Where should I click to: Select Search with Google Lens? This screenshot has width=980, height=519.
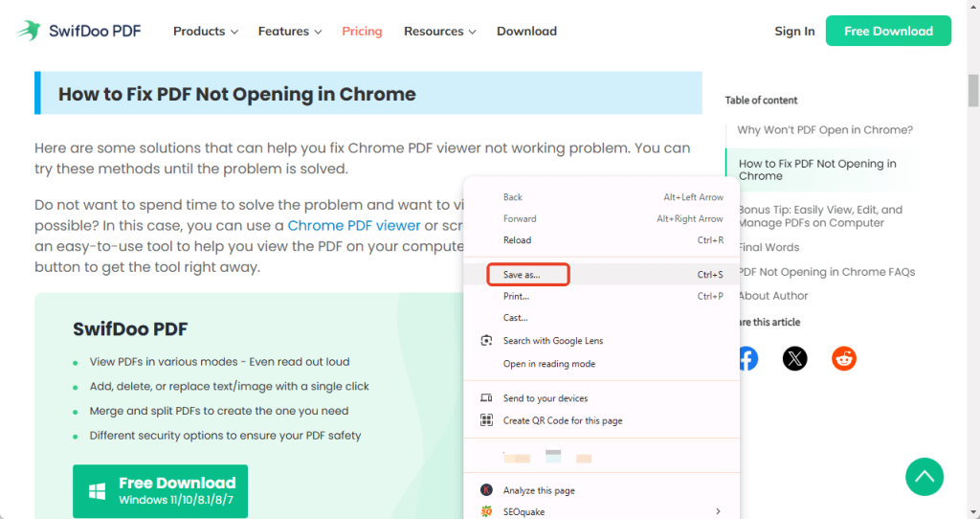602,341
